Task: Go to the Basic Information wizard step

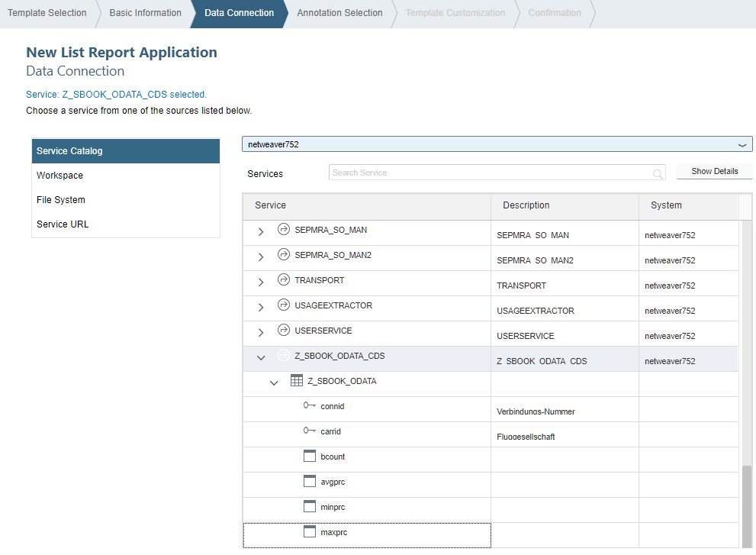Action: [145, 13]
